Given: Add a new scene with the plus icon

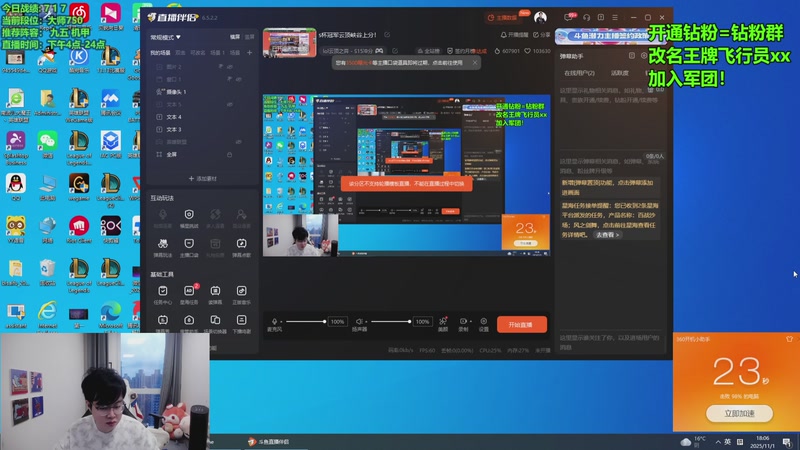Looking at the screenshot, I should pyautogui.click(x=249, y=52).
